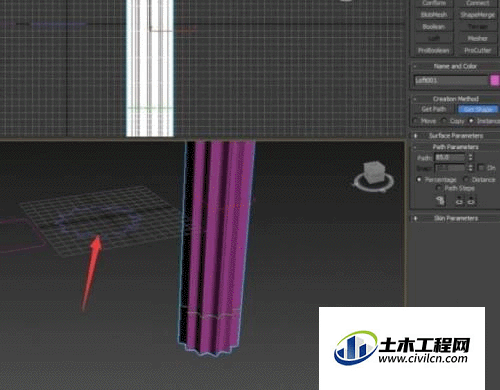Click the ProBoolean button
Image resolution: width=500 pixels, height=390 pixels.
pyautogui.click(x=433, y=50)
